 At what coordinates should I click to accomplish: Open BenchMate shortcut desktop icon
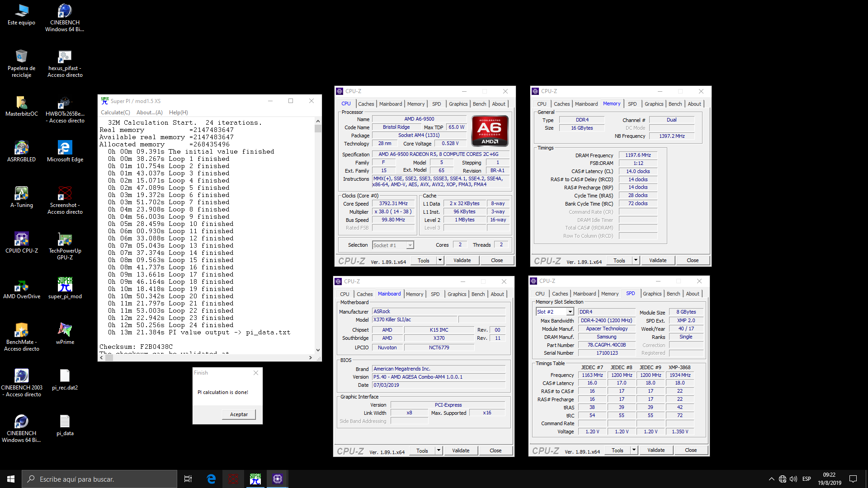(21, 338)
